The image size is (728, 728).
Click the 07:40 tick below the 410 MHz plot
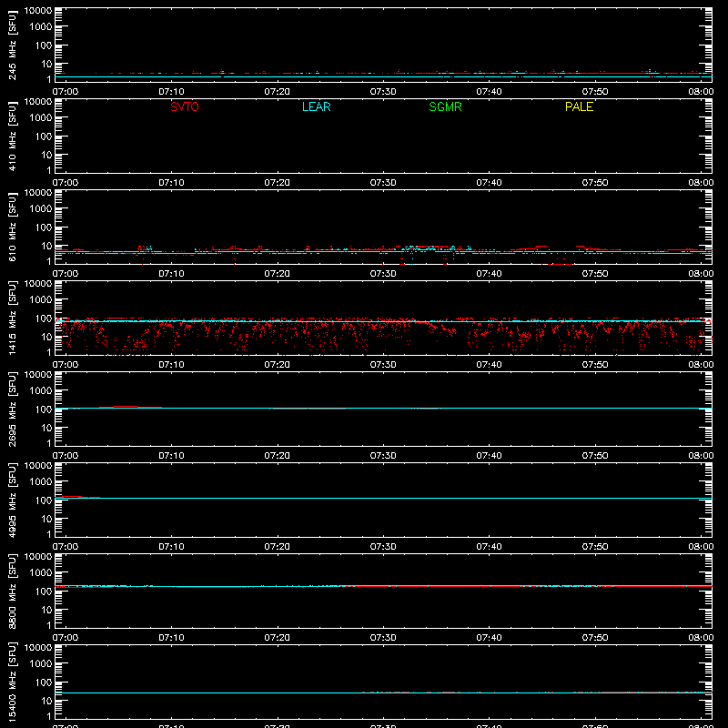[x=489, y=183]
